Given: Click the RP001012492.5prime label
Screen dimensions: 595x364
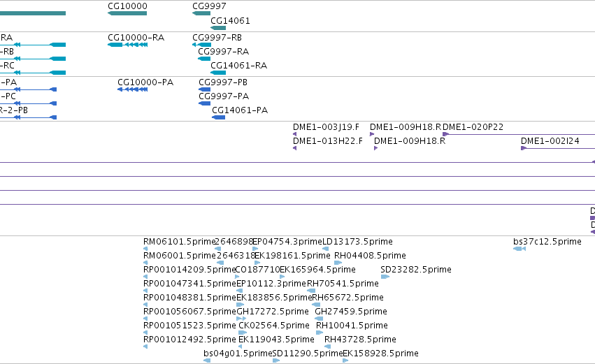Looking at the screenshot, I should click(189, 340).
